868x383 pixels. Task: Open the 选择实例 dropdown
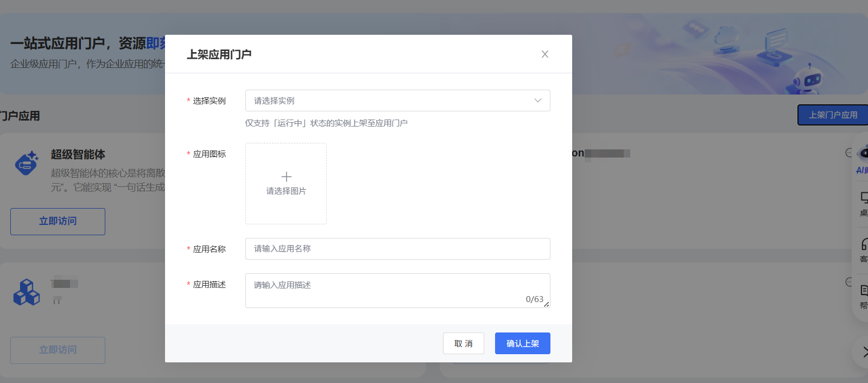pyautogui.click(x=391, y=101)
